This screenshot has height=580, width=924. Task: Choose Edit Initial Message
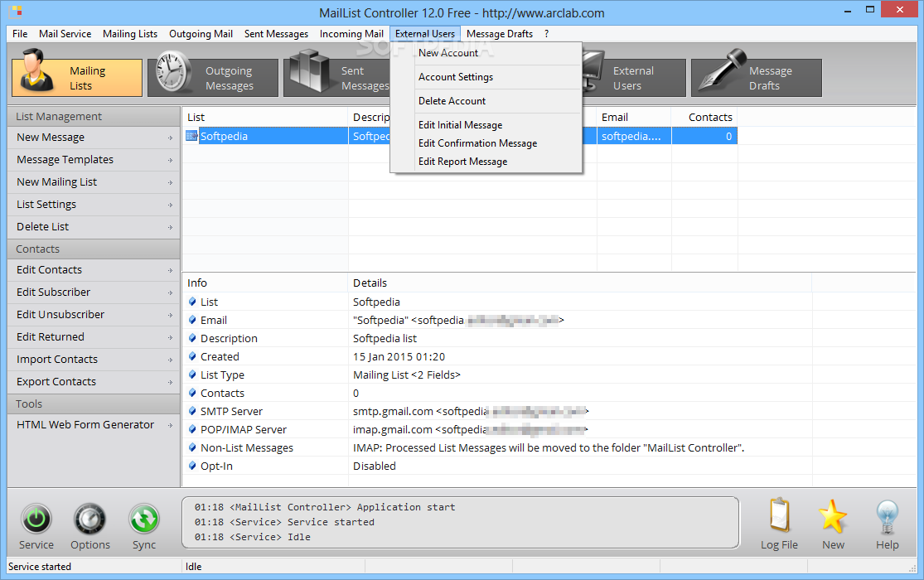point(486,125)
